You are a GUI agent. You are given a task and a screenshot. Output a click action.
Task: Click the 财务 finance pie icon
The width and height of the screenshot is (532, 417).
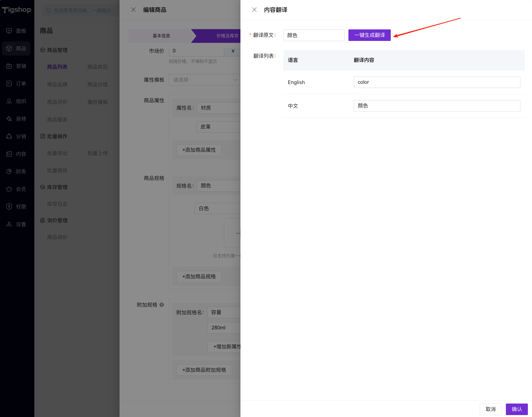click(x=9, y=171)
